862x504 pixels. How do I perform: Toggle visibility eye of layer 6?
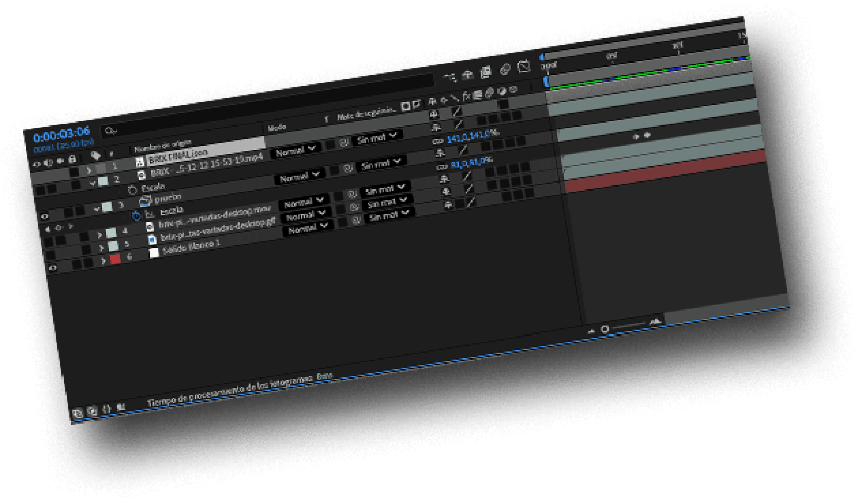point(52,268)
